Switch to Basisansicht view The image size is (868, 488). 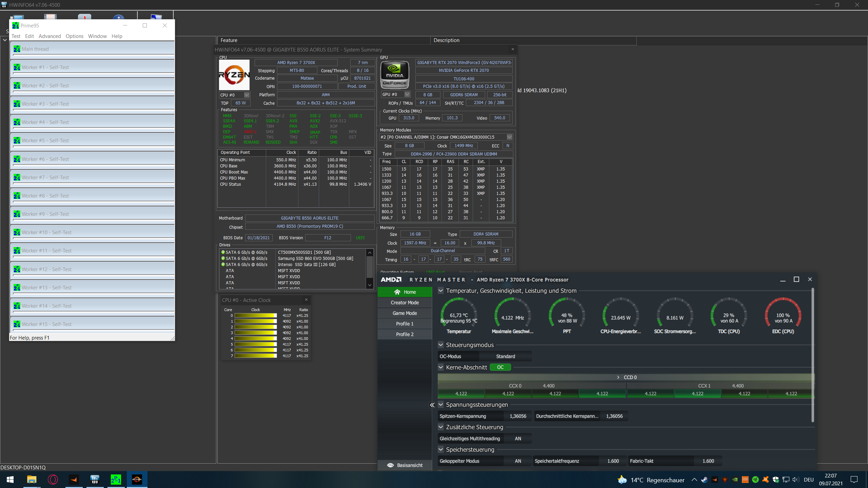(405, 465)
